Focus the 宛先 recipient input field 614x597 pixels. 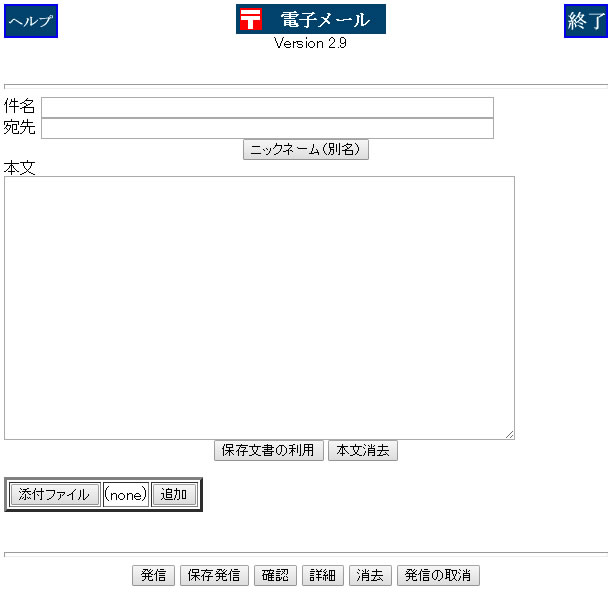[267, 128]
